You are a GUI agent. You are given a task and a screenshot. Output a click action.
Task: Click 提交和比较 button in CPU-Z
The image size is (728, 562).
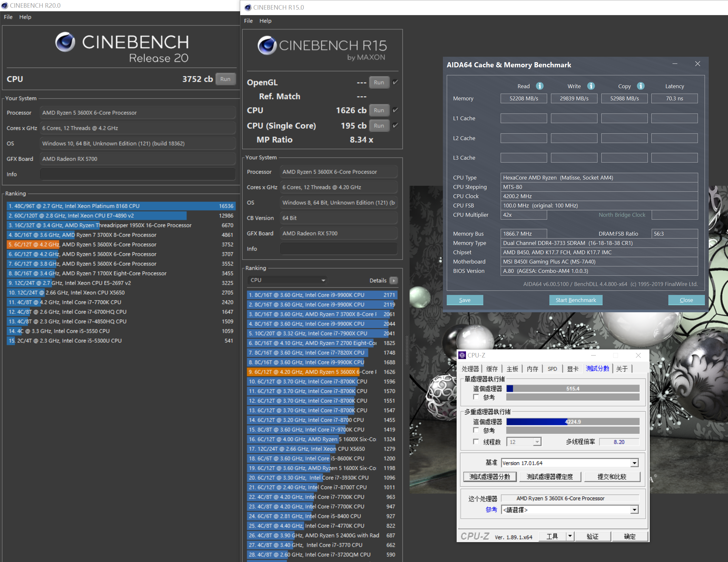point(612,476)
